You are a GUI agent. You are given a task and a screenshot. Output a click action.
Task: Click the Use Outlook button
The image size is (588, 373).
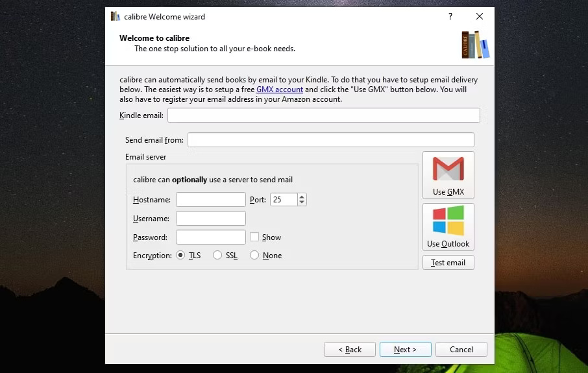(448, 227)
